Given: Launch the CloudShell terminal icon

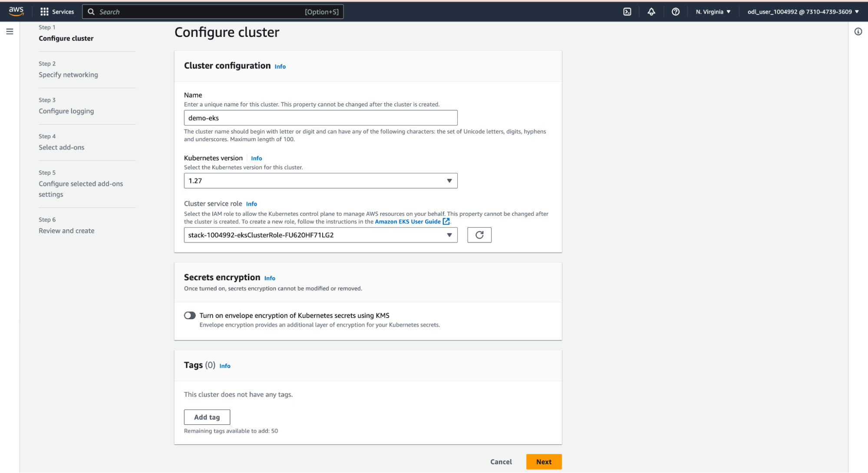Looking at the screenshot, I should pyautogui.click(x=627, y=12).
